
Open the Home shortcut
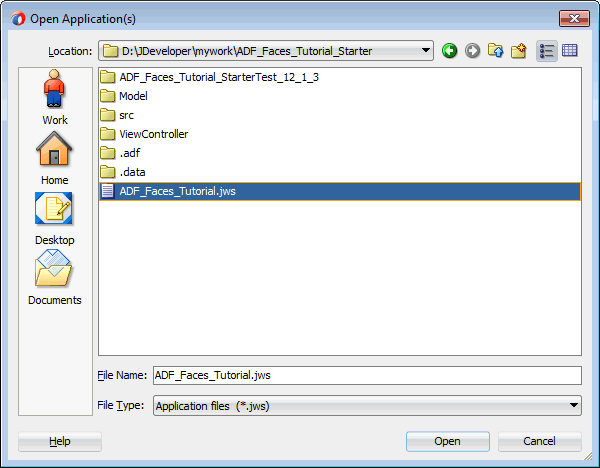point(54,158)
